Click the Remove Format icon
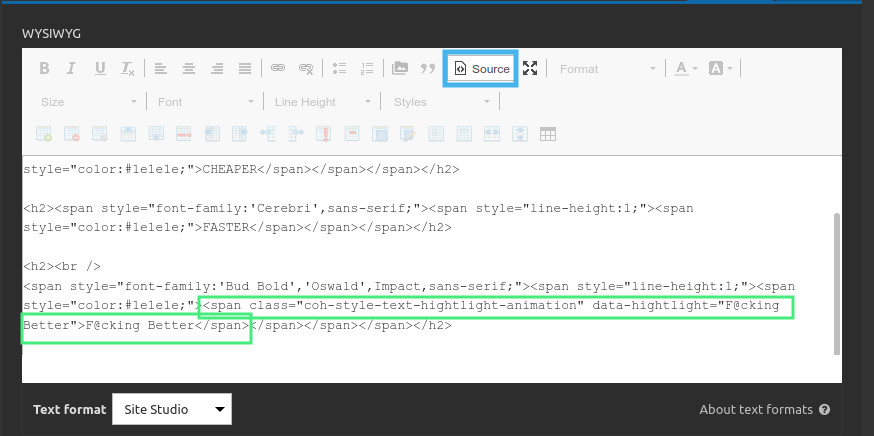874x436 pixels. click(128, 69)
